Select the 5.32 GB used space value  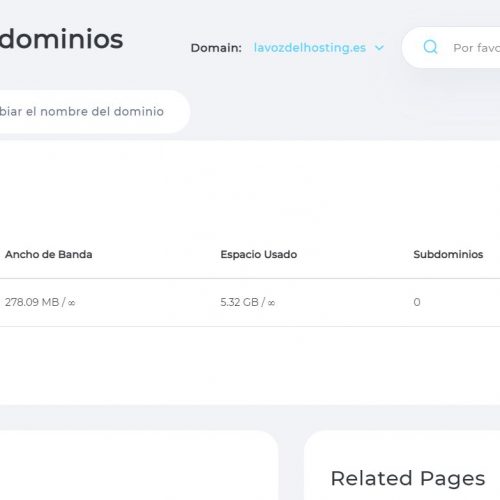[x=239, y=302]
